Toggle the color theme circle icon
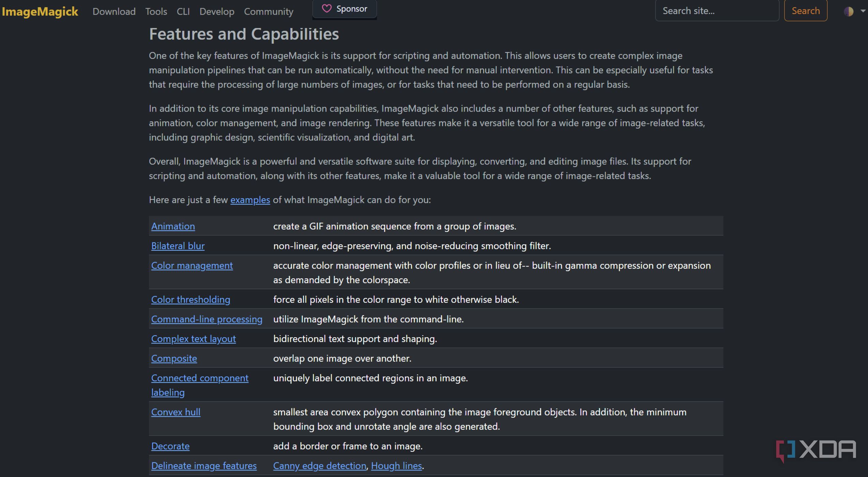 tap(848, 11)
